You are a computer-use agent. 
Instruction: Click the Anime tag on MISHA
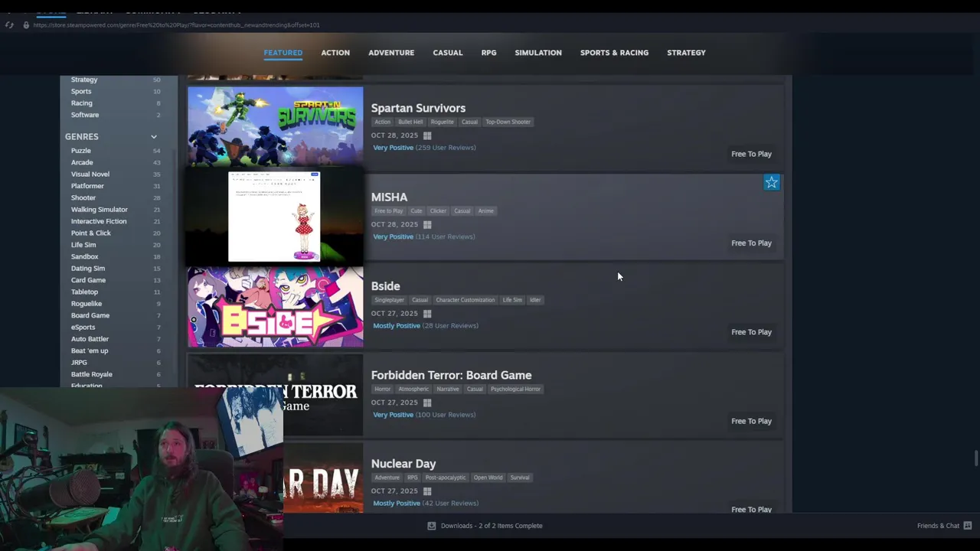485,211
